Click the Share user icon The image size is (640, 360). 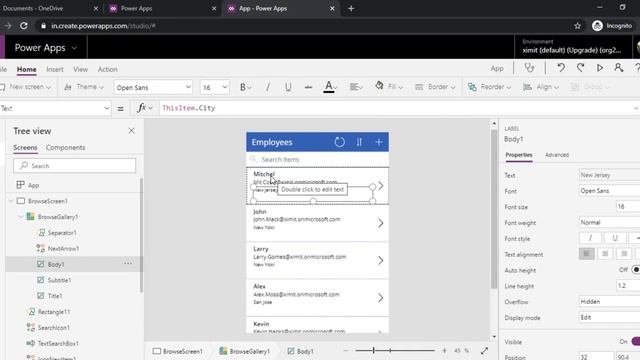click(619, 68)
